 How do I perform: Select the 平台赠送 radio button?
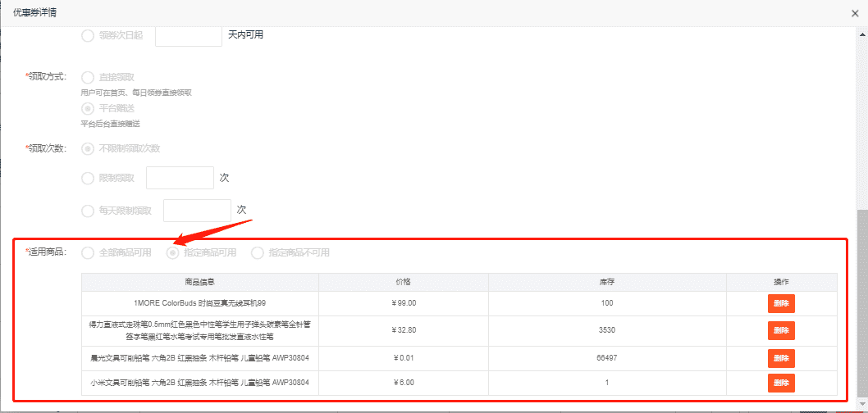[x=88, y=108]
